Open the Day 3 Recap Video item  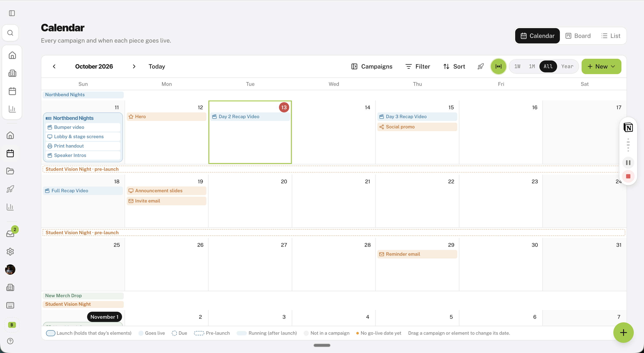coord(417,116)
